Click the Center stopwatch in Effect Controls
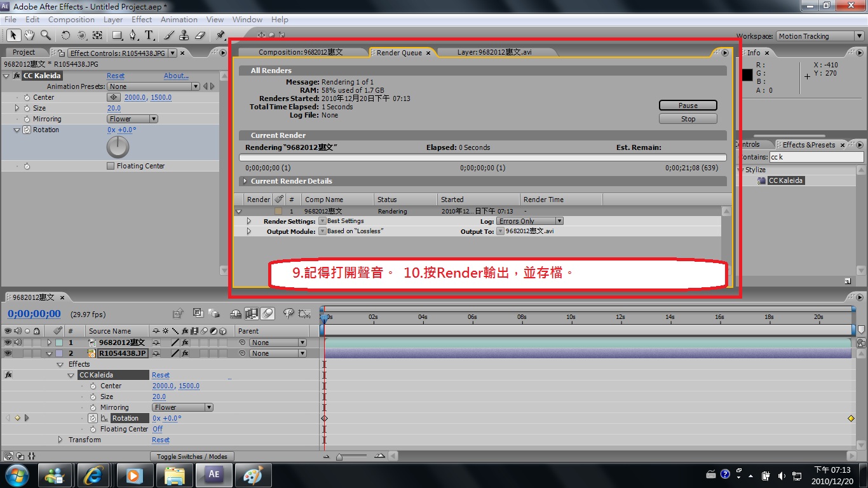 tap(27, 97)
